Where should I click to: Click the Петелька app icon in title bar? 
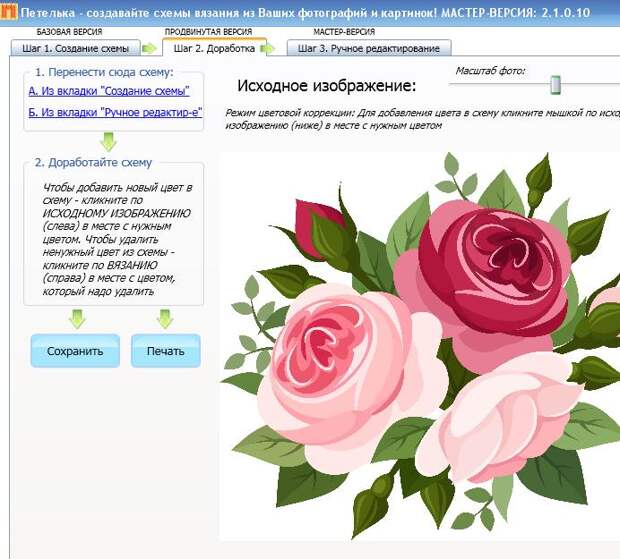8,12
